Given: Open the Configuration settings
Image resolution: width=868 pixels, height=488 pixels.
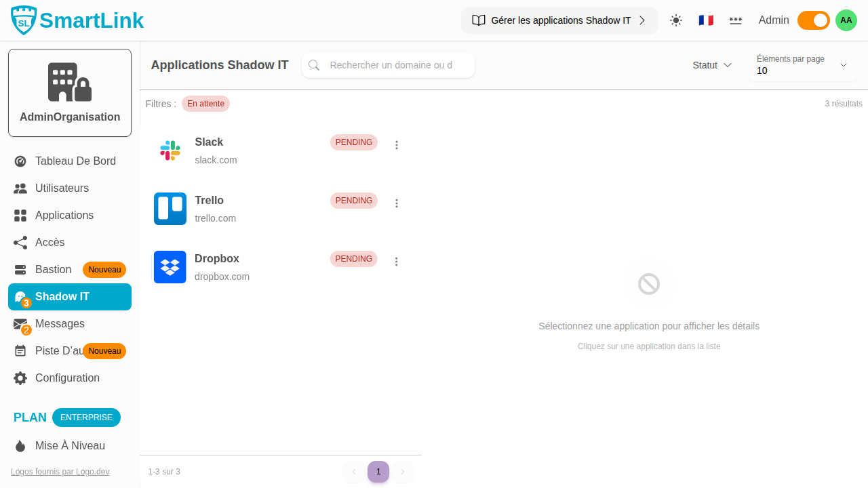Looking at the screenshot, I should click(67, 378).
